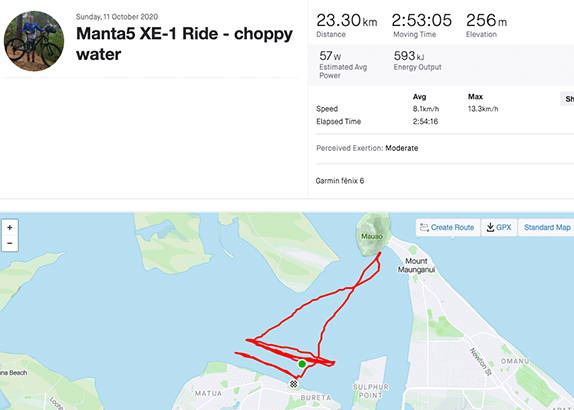Click the 57 W Estimated Avg Power value
574x410 pixels.
[330, 56]
